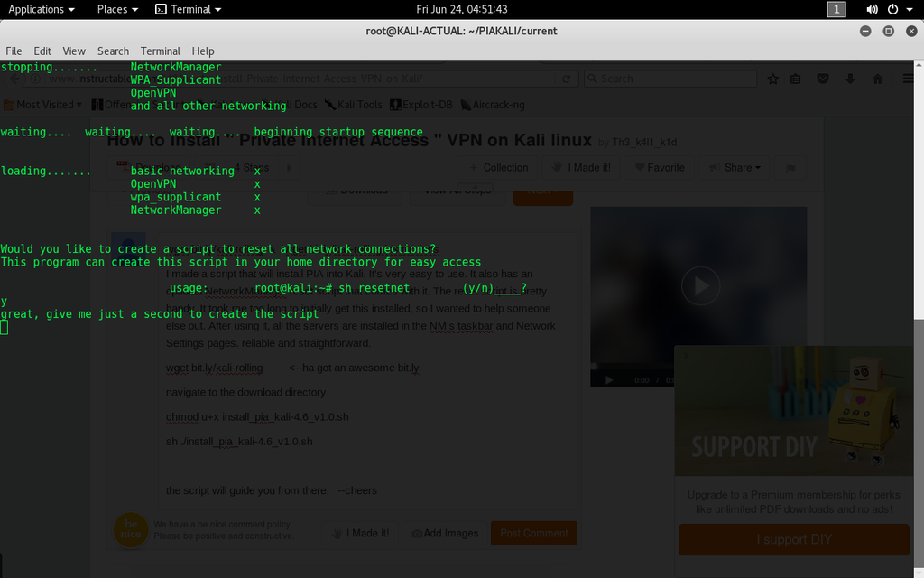
Task: Click the volume speaker icon
Action: pyautogui.click(x=872, y=9)
